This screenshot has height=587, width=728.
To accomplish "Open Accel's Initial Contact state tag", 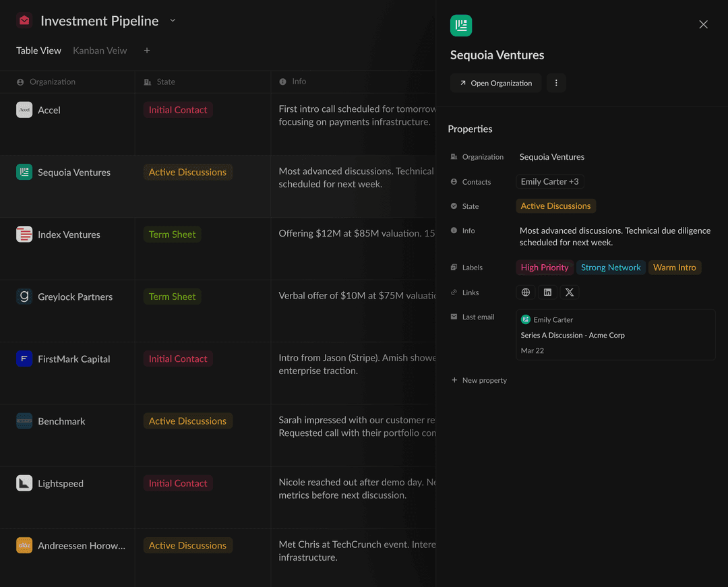I will (x=178, y=110).
